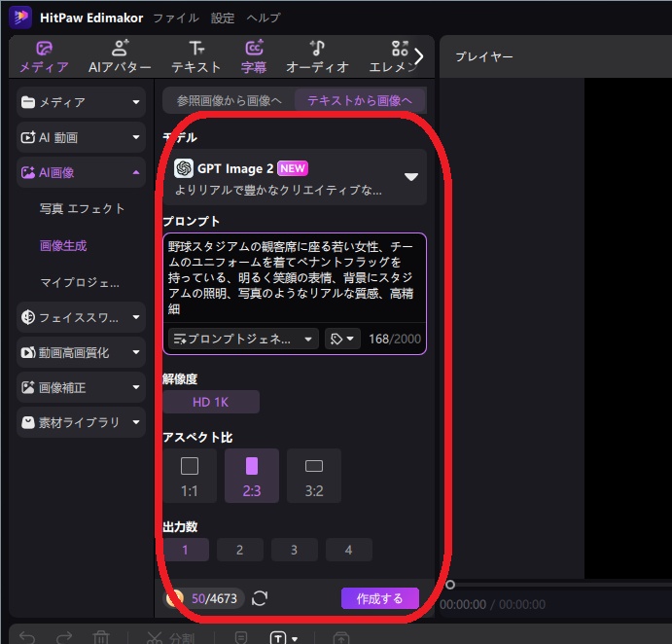The height and width of the screenshot is (644, 672).
Task: Expand the 素材ライブラリ sidebar section
Action: click(81, 423)
